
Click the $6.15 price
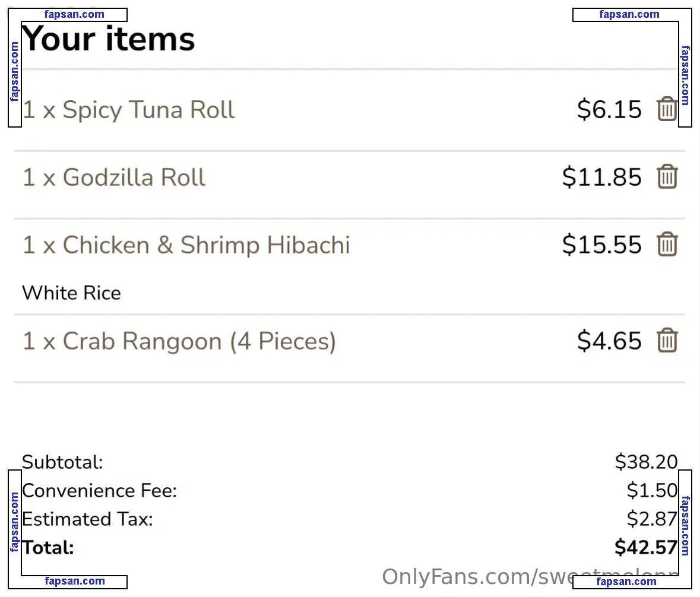(x=609, y=109)
